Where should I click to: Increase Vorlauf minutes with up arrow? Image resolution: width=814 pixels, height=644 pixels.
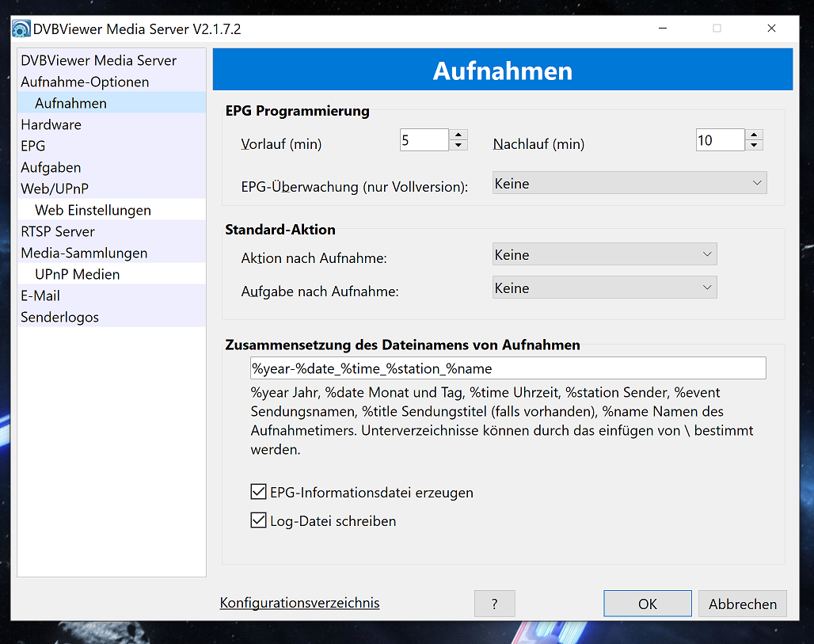click(458, 135)
